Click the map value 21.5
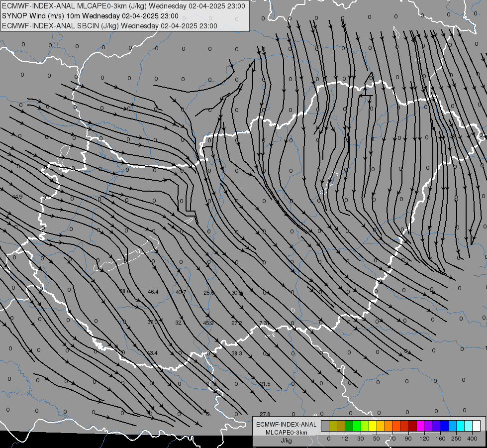This screenshot has width=487, height=448. pyautogui.click(x=265, y=384)
